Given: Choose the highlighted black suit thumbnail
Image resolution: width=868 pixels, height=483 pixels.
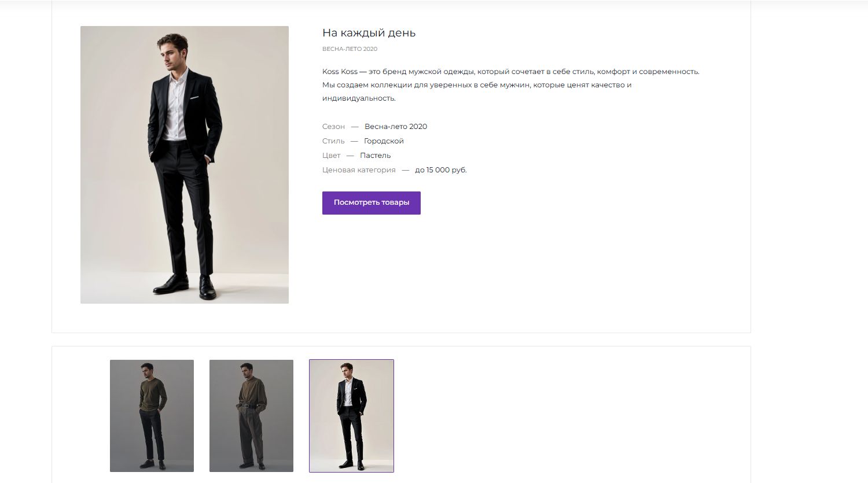Looking at the screenshot, I should pos(351,415).
